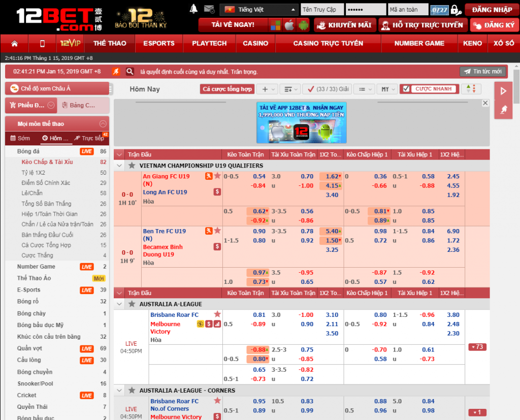This screenshot has width=520, height=420.
Task: Click the ĐĂNG NHẬP login button
Action: pyautogui.click(x=492, y=10)
